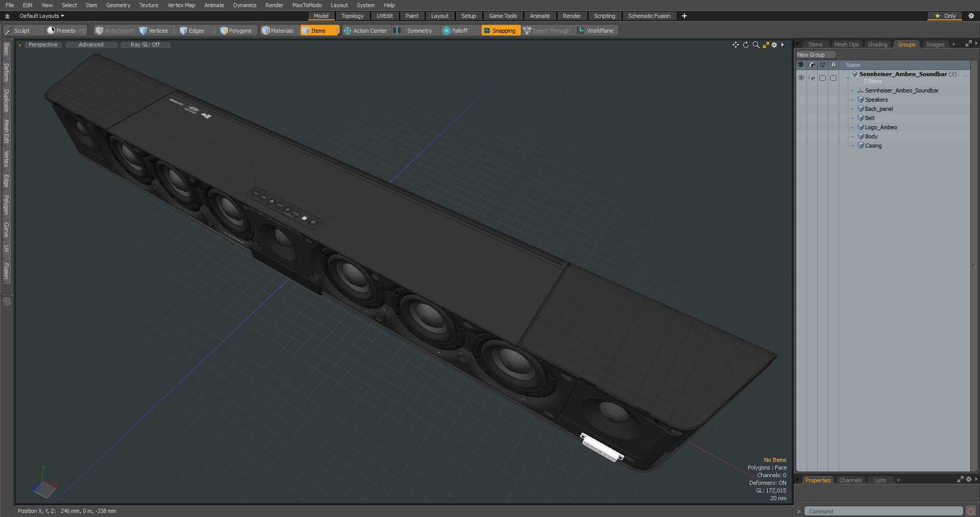This screenshot has height=517, width=980.
Task: Open the Presets browser
Action: click(x=66, y=31)
